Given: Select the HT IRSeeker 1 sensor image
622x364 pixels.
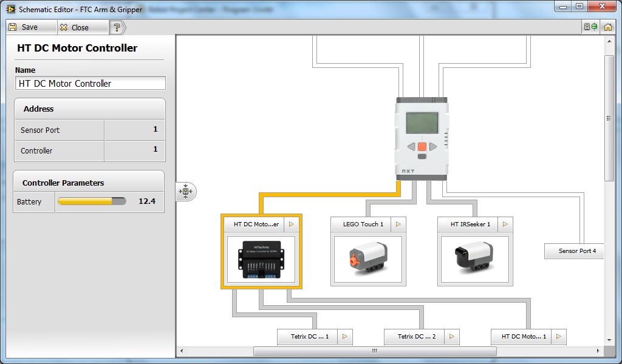Looking at the screenshot, I should point(475,259).
